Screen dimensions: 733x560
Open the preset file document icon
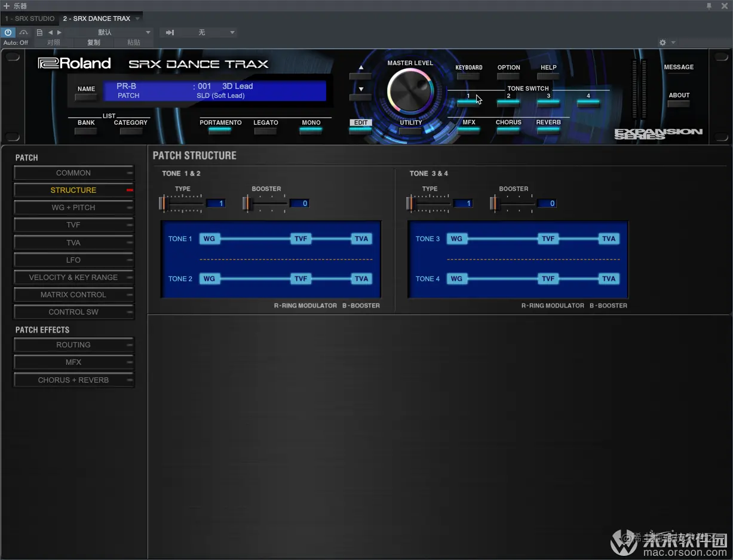39,32
